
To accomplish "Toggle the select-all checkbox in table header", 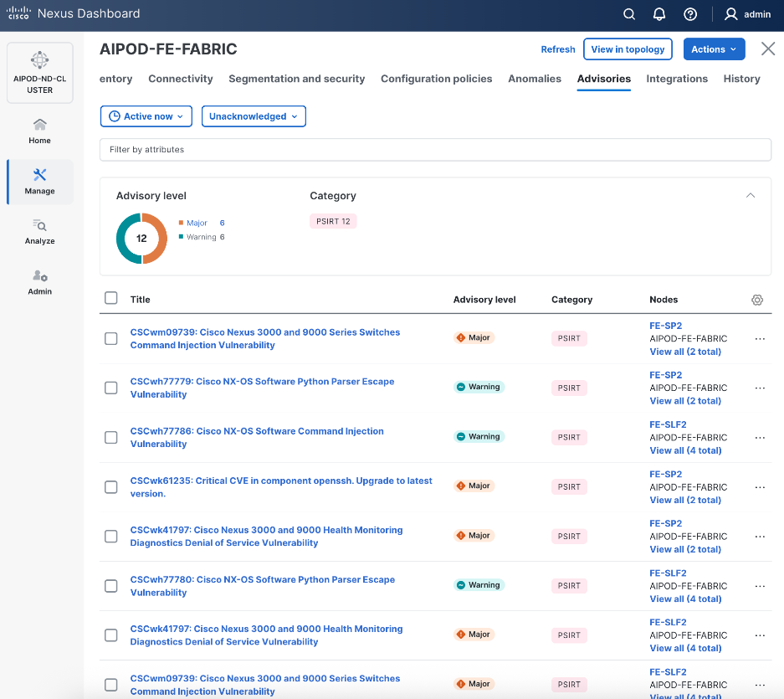I will (111, 298).
